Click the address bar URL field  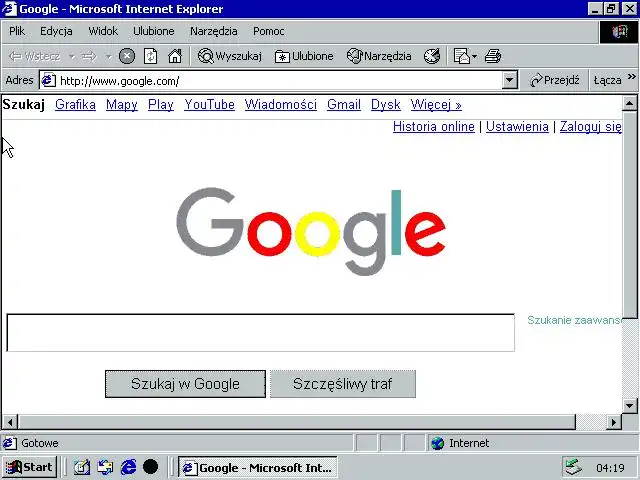[x=280, y=80]
